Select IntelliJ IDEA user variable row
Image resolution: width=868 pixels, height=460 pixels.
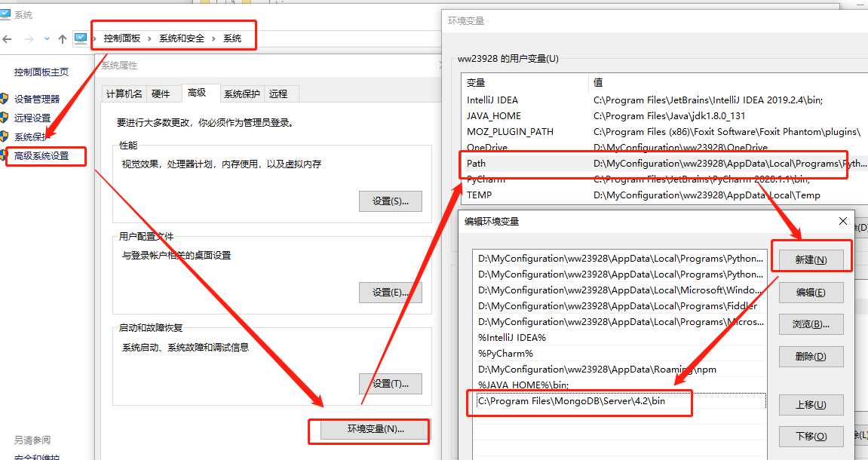tap(664, 100)
